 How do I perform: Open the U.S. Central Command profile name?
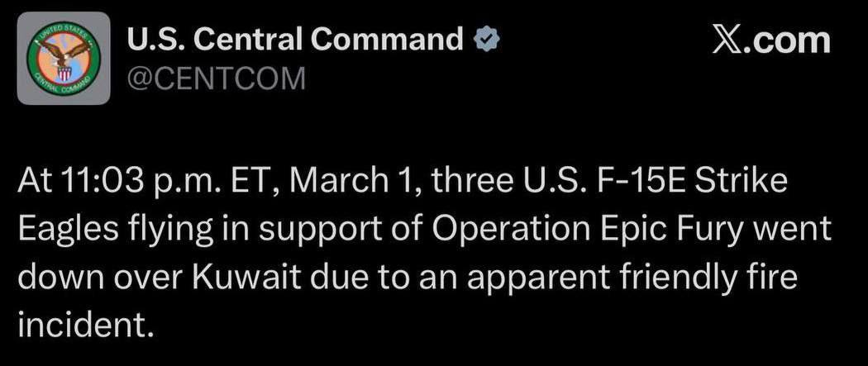click(x=293, y=39)
